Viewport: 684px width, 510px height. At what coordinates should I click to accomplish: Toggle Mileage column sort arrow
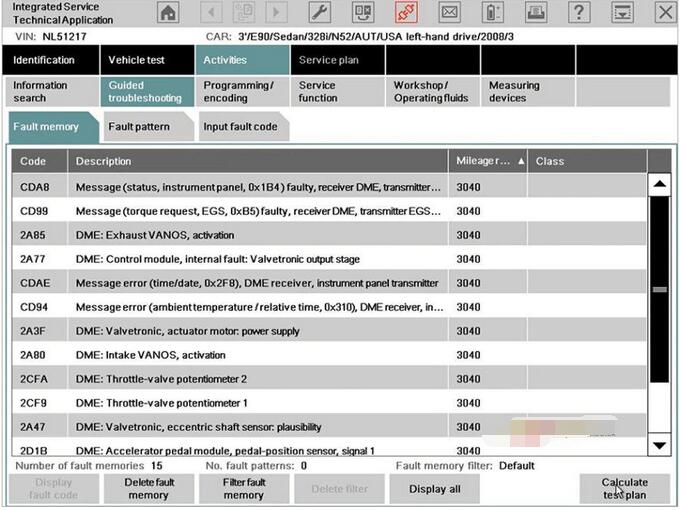click(521, 161)
